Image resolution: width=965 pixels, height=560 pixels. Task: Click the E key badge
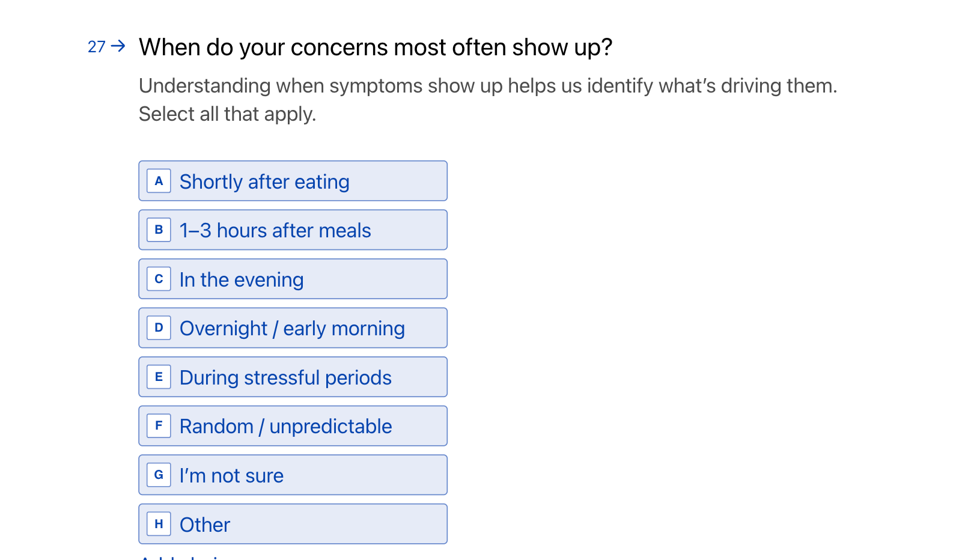pos(159,377)
